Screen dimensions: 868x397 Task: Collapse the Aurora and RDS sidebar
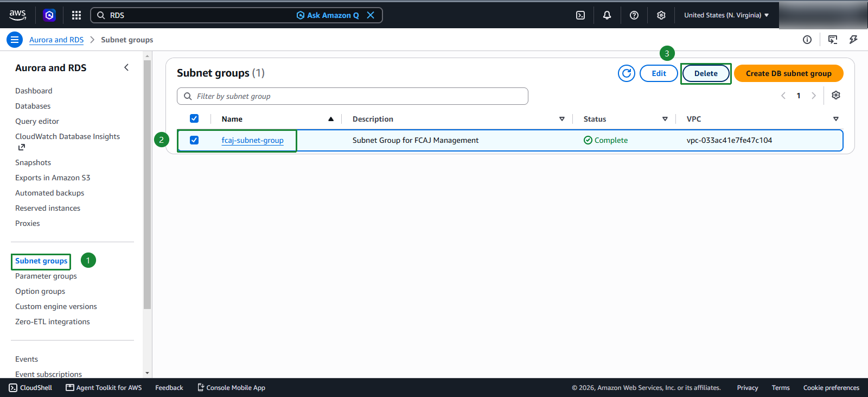coord(126,67)
